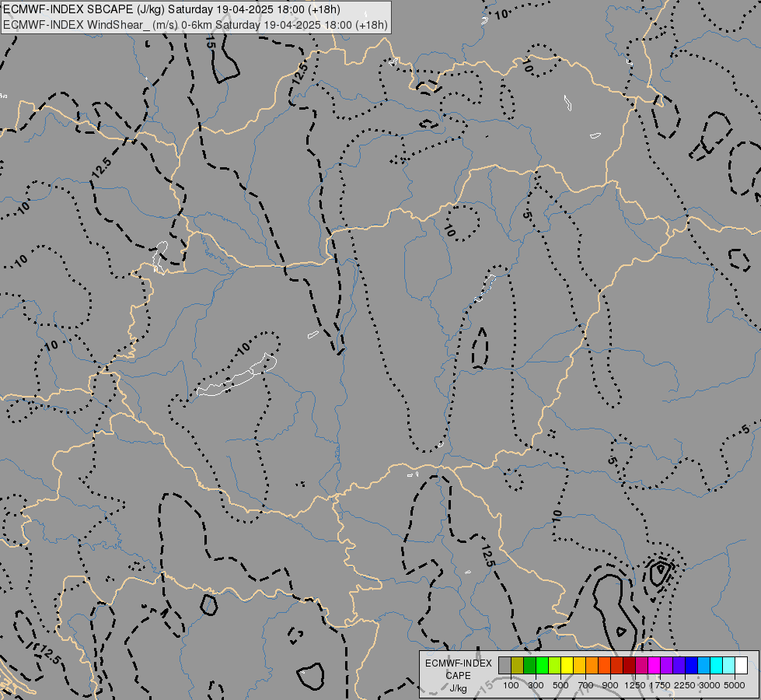
Task: Click the ECMWF-INDEX legend heading
Action: point(459,663)
